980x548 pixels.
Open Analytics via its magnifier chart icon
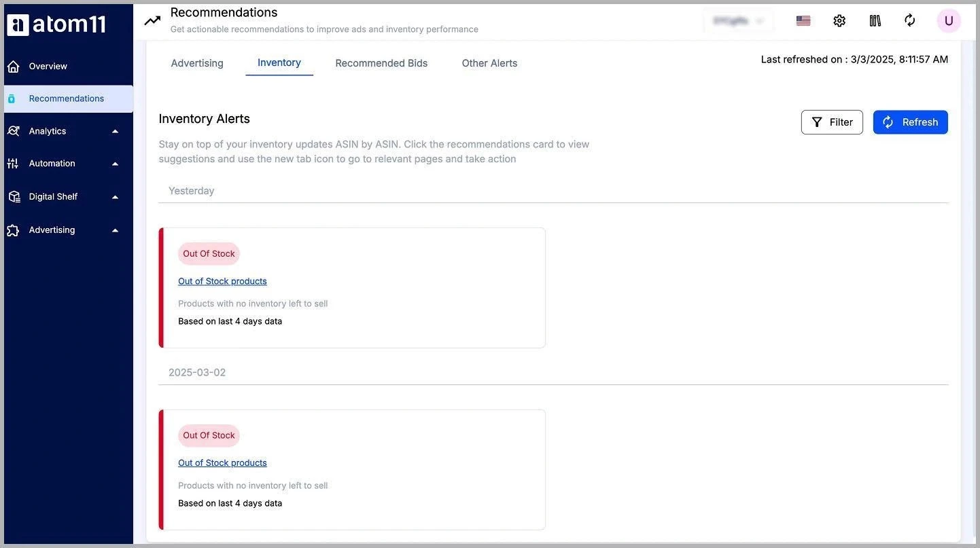click(x=14, y=130)
